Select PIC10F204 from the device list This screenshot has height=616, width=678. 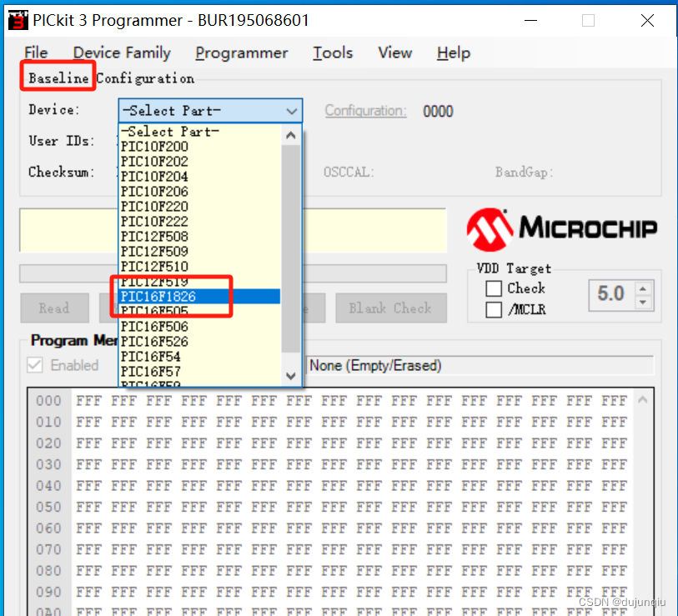200,177
